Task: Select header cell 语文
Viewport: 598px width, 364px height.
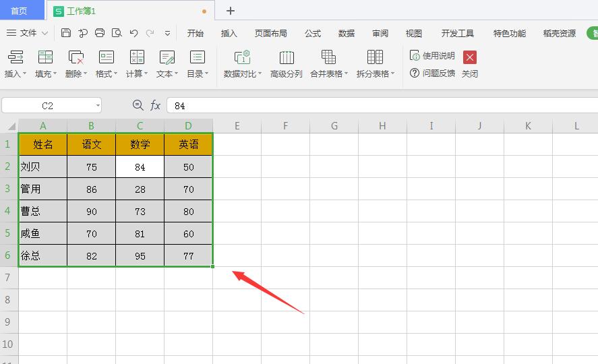Action: click(x=92, y=144)
